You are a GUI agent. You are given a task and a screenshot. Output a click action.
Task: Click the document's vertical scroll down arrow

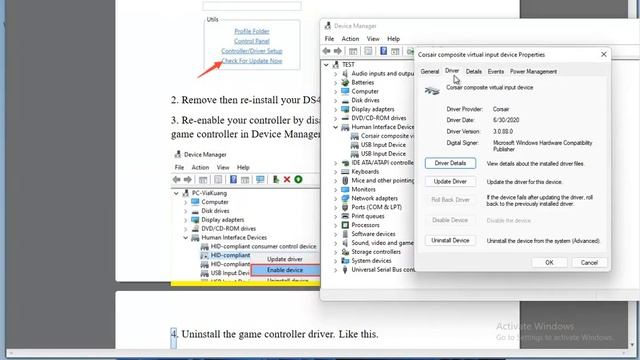click(x=632, y=345)
